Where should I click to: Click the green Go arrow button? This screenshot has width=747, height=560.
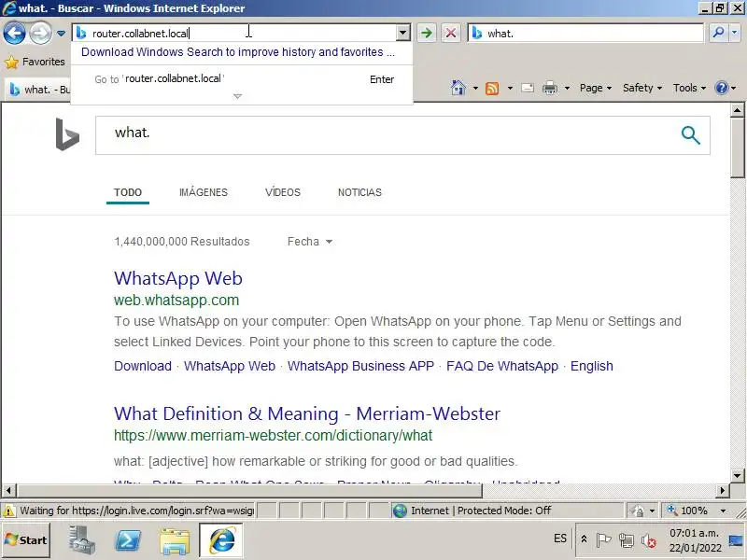(427, 33)
